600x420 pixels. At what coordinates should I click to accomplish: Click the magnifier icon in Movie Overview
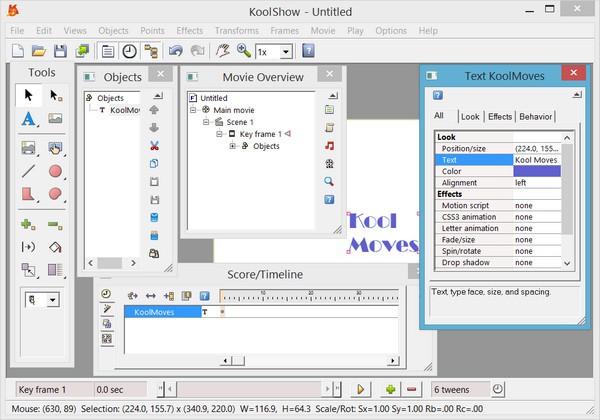329,181
